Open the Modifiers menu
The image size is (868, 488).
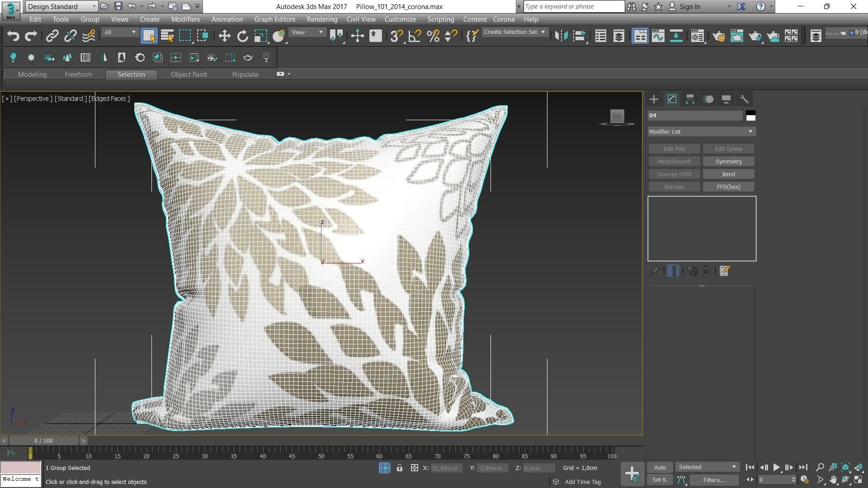coord(185,19)
